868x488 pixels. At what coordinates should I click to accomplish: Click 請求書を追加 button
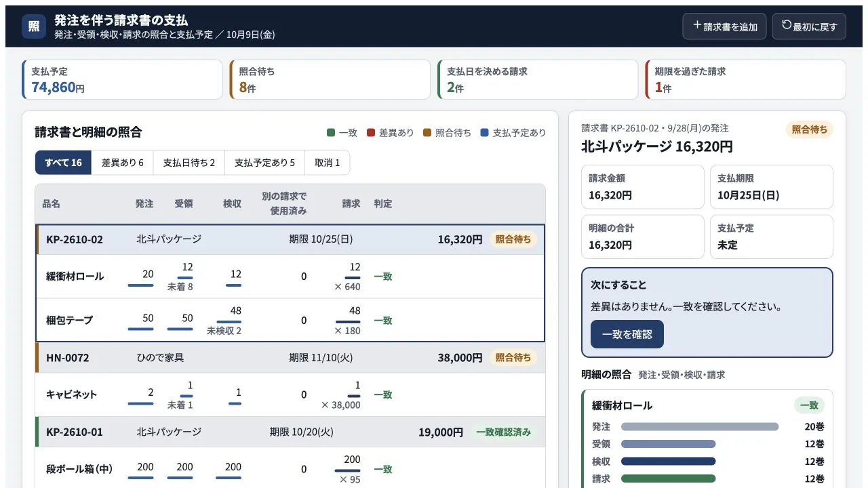coord(724,26)
